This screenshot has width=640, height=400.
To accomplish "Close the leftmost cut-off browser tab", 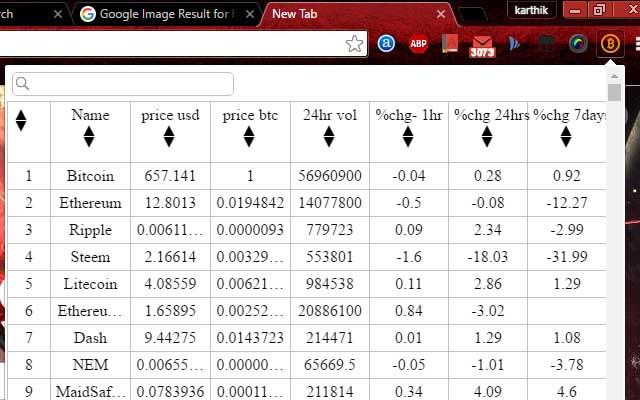I will pyautogui.click(x=58, y=14).
